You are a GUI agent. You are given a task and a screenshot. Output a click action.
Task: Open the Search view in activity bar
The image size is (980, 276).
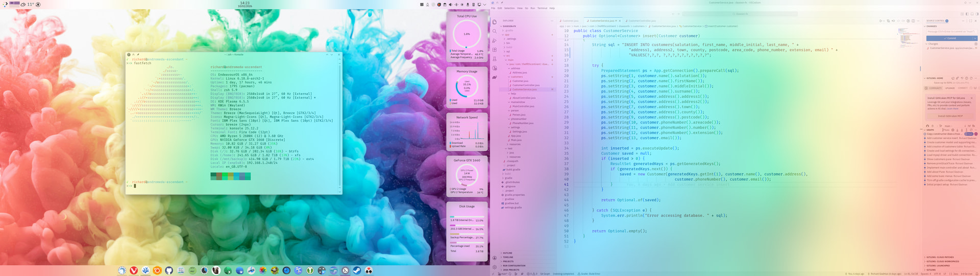495,31
